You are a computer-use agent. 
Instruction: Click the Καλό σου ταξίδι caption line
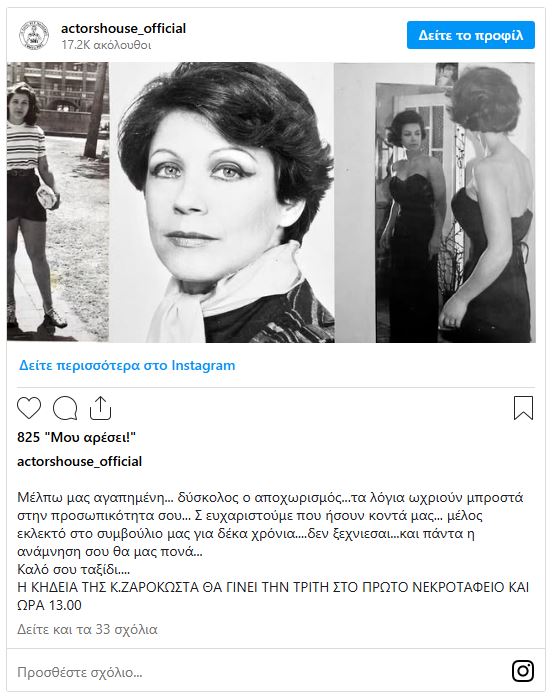tap(73, 569)
